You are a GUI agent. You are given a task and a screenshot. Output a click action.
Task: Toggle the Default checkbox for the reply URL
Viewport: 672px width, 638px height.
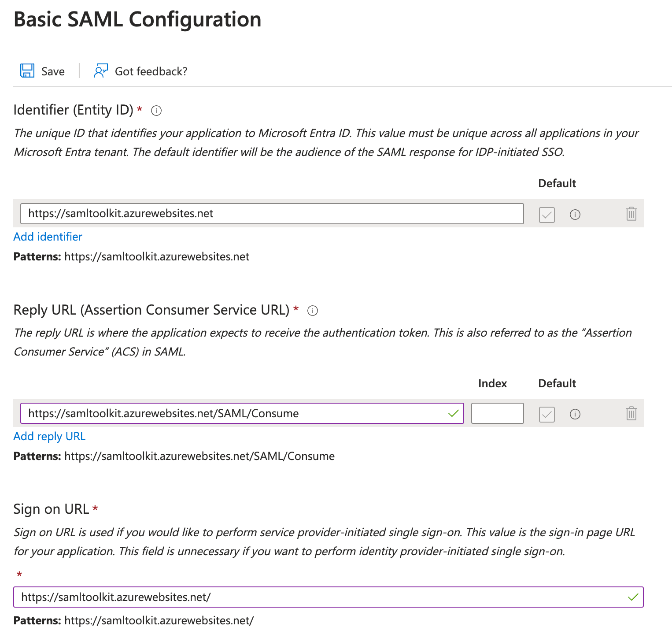point(546,415)
